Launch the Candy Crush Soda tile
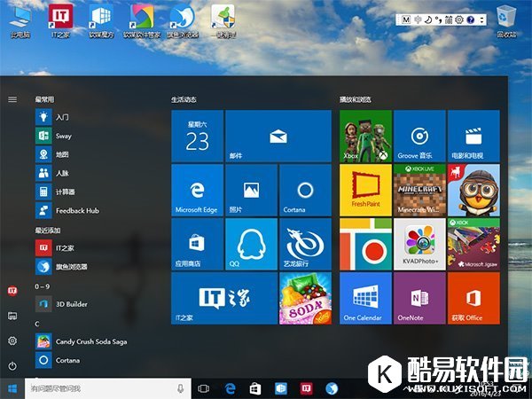The image size is (532, 399). tap(305, 298)
